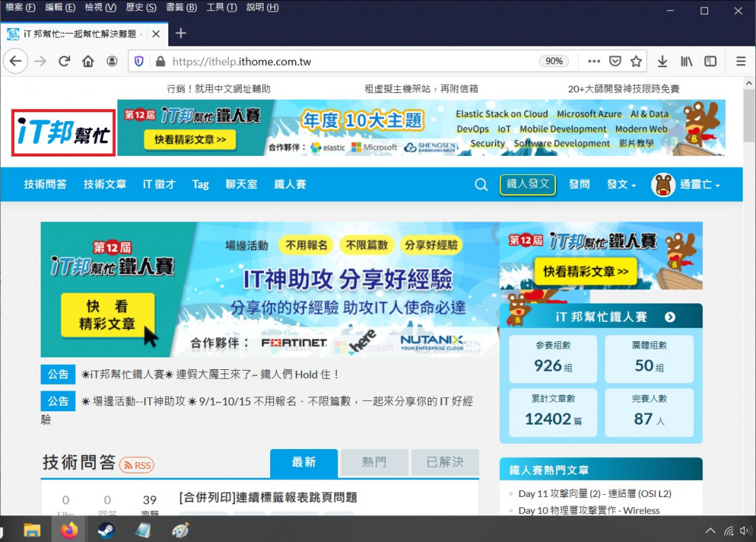
Task: Go back with the browser back arrow
Action: pyautogui.click(x=16, y=61)
